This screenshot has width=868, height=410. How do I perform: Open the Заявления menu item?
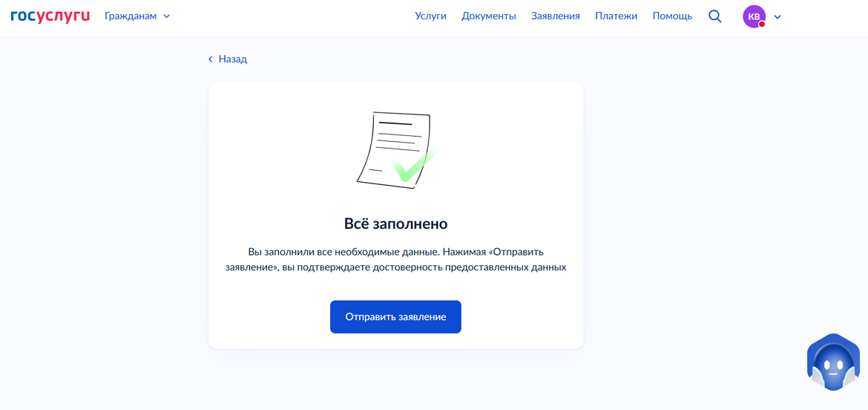555,16
